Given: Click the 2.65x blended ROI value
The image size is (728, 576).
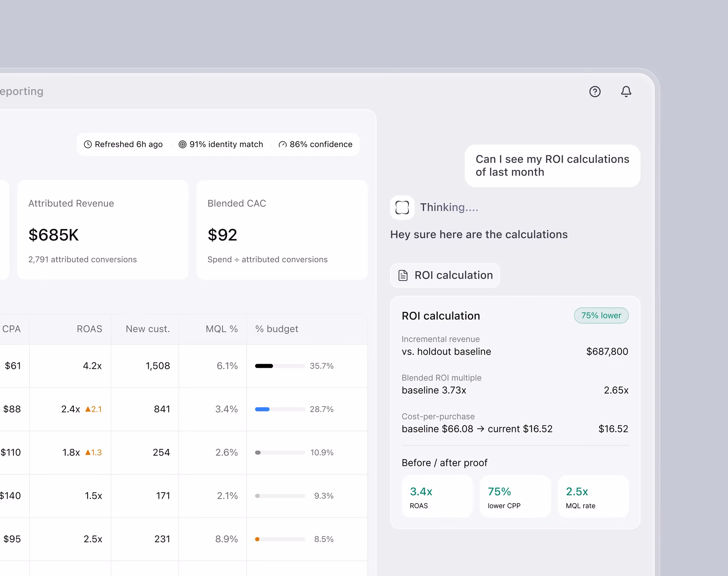Looking at the screenshot, I should tap(616, 390).
